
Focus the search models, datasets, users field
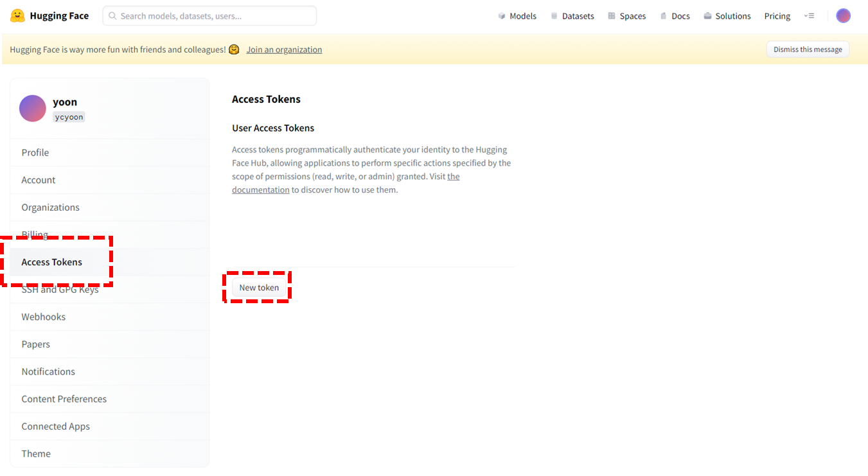[209, 16]
